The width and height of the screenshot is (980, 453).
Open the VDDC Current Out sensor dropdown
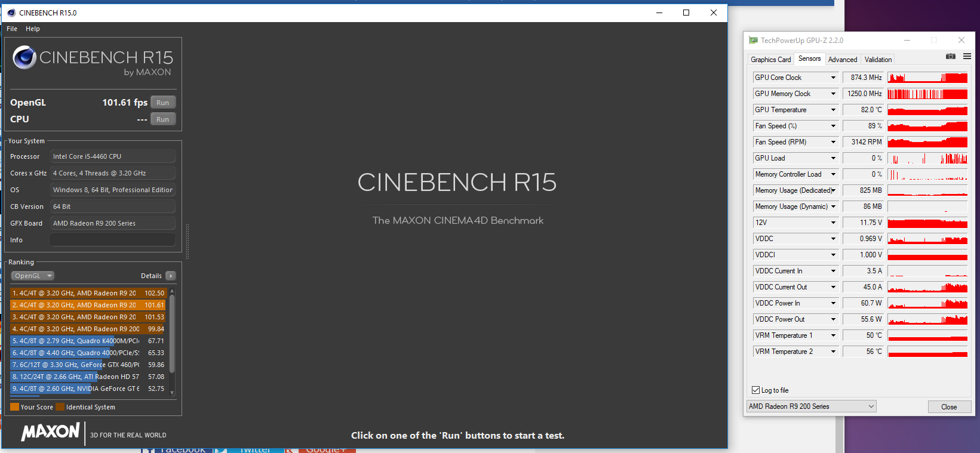(x=833, y=287)
